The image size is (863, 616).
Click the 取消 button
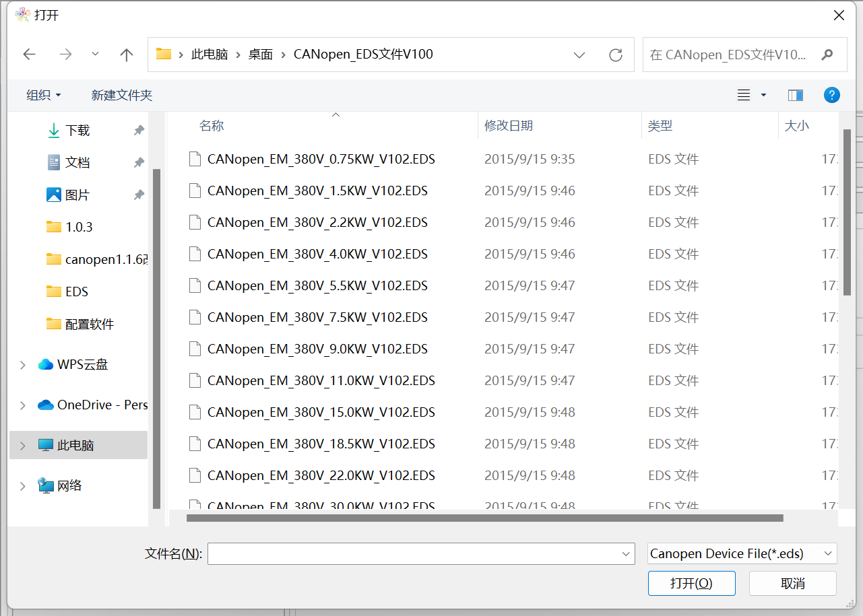tap(793, 583)
